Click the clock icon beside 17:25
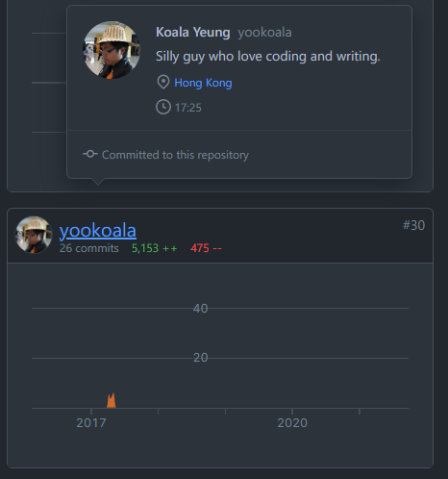The image size is (448, 479). point(163,107)
